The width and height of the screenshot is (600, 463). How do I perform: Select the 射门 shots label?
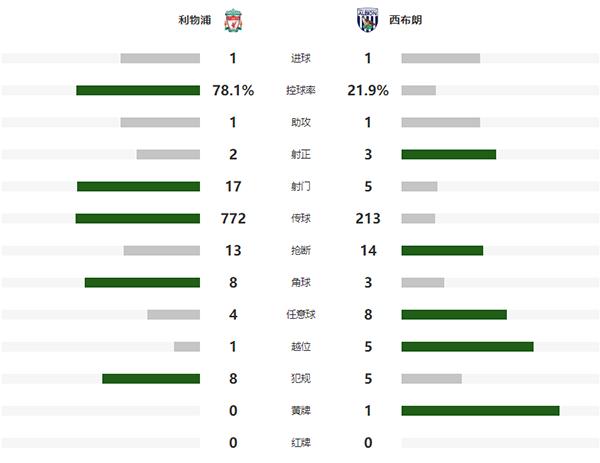[300, 186]
